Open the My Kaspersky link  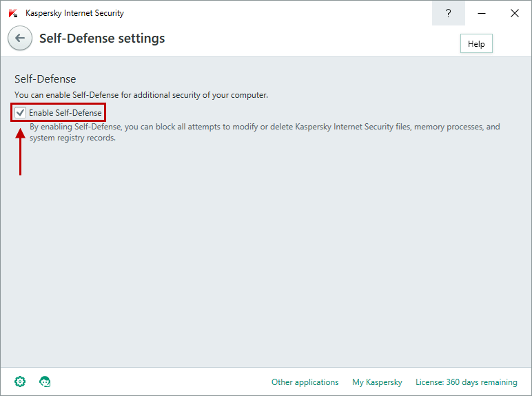(x=377, y=382)
